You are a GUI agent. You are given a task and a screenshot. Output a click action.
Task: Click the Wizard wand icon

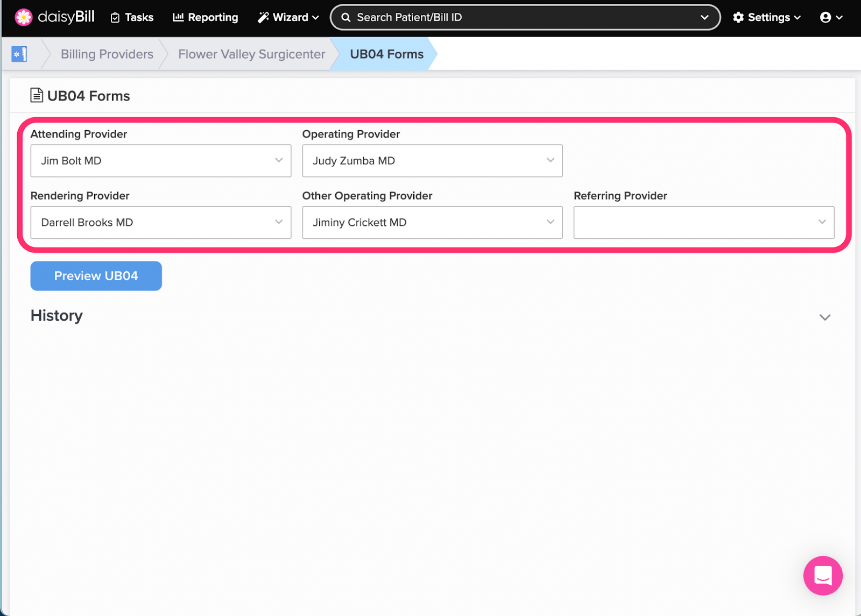[x=263, y=17]
